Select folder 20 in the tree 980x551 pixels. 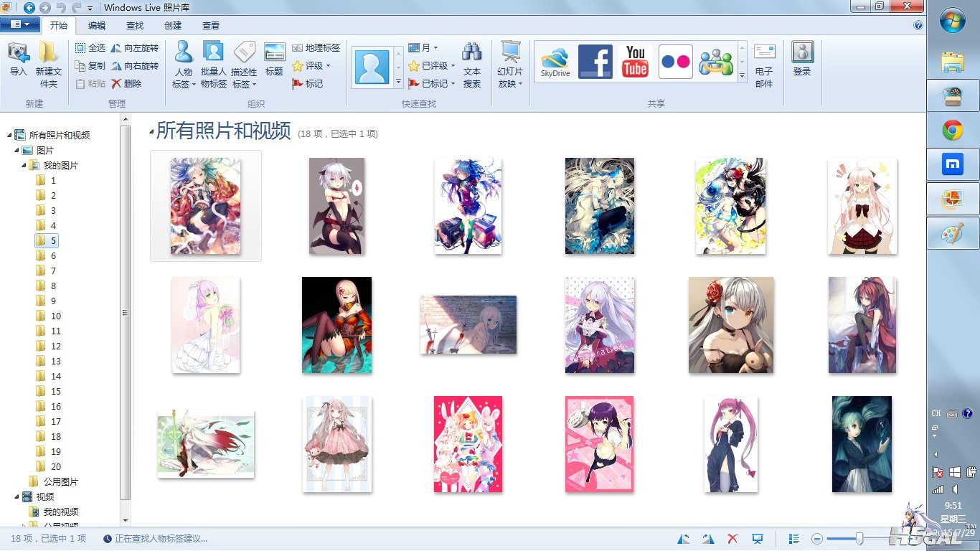coord(49,466)
